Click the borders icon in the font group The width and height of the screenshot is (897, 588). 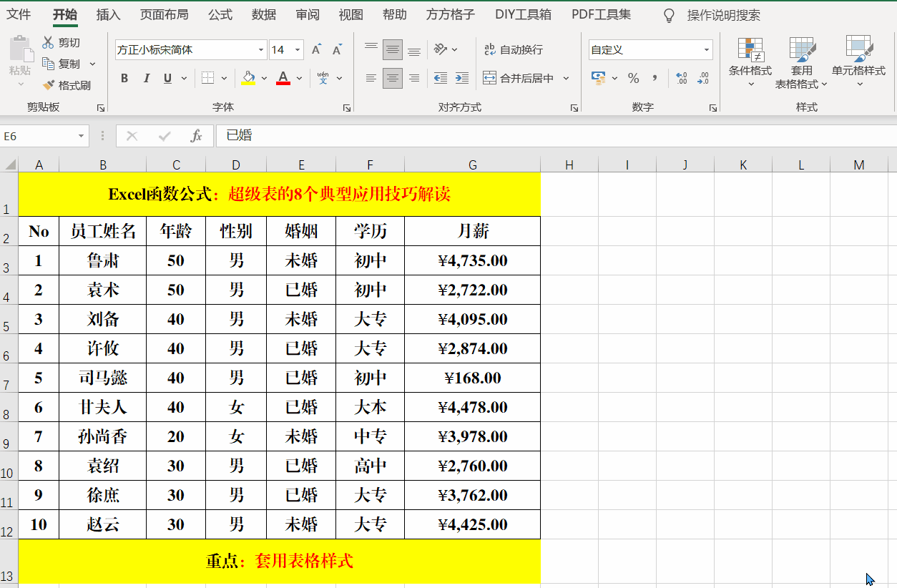point(207,78)
